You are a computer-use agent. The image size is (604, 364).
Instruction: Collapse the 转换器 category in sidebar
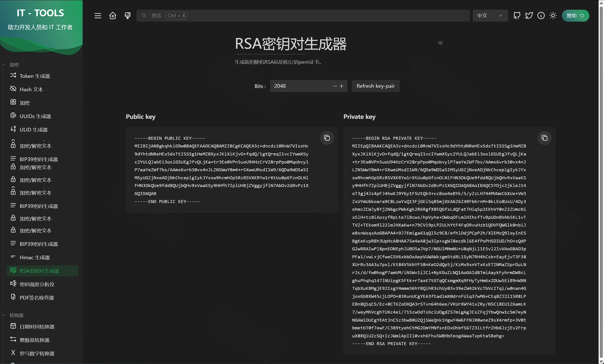13,315
